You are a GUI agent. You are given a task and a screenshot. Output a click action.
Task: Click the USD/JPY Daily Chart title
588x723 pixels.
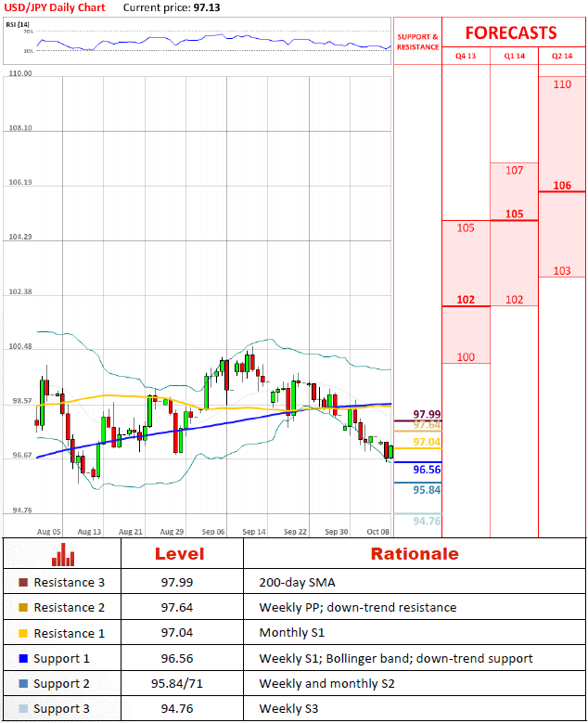click(x=55, y=7)
